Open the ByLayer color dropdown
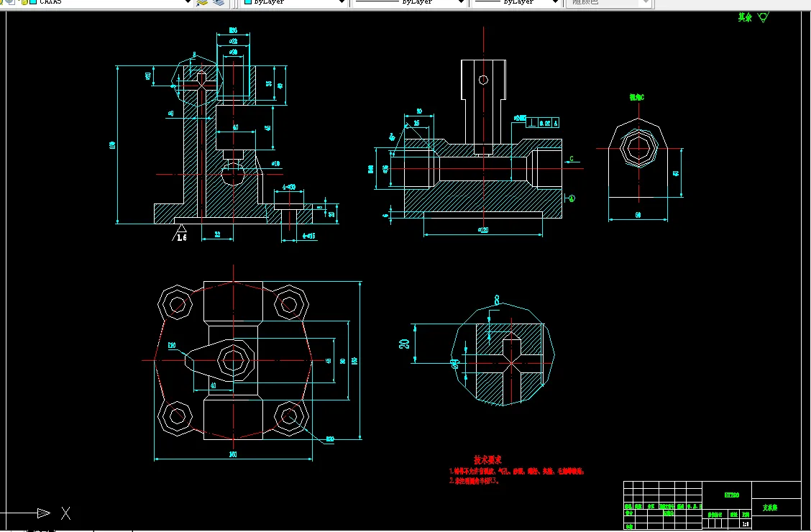Screen dimensions: 811x532 pyautogui.click(x=342, y=2)
